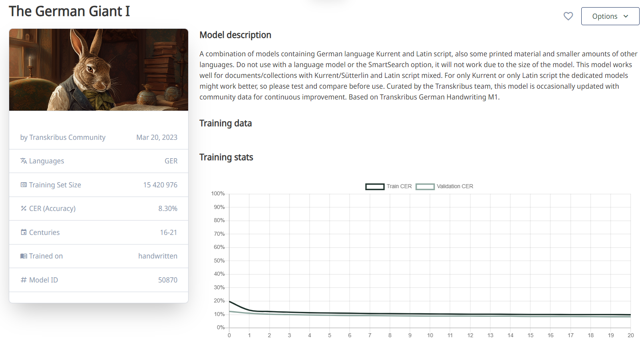Click the Validation CER legend label
This screenshot has width=644, height=348.
[455, 187]
